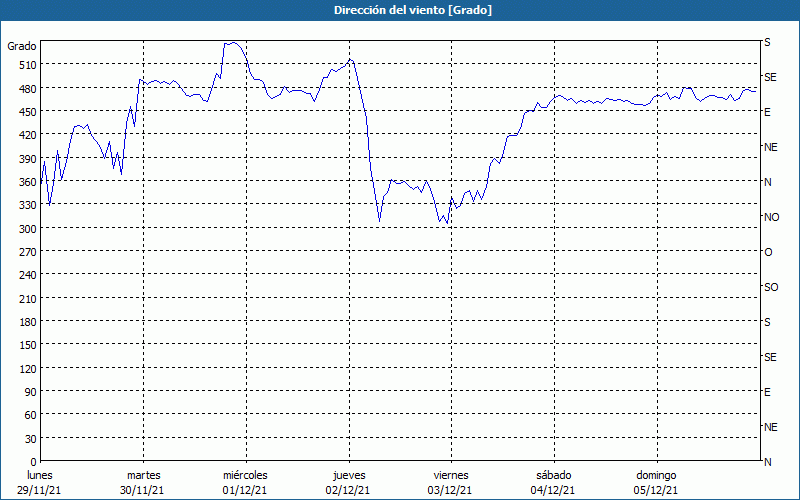Select the 'SE' compass label near 480 gridline
The image size is (800, 500).
click(x=770, y=78)
